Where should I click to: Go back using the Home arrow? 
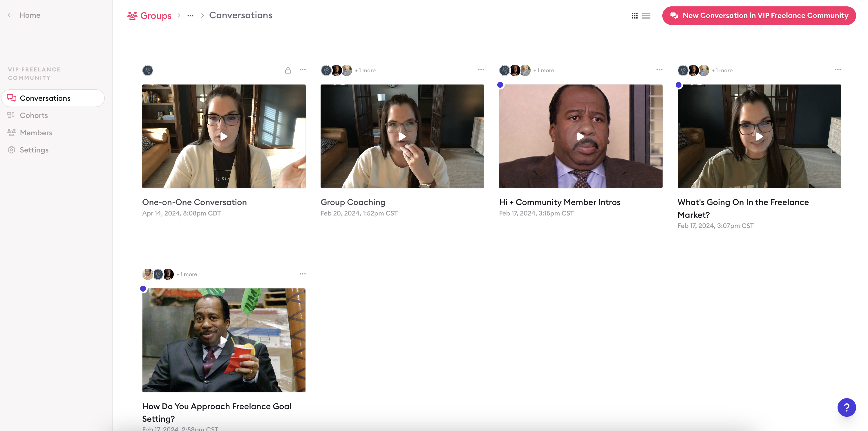(11, 15)
